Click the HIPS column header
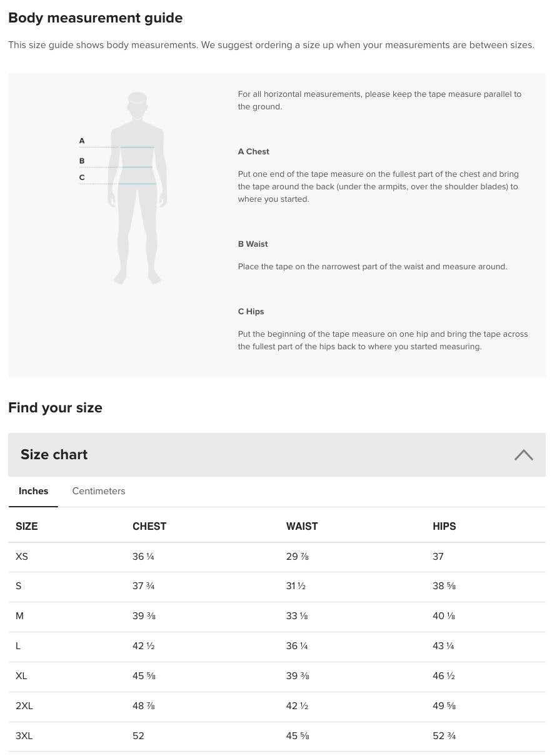Image resolution: width=557 pixels, height=756 pixels. 444,526
